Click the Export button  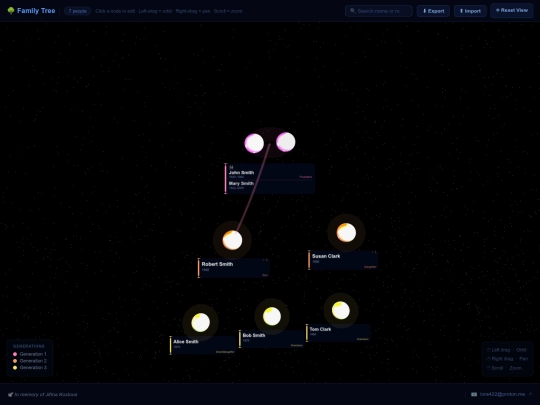(x=433, y=11)
